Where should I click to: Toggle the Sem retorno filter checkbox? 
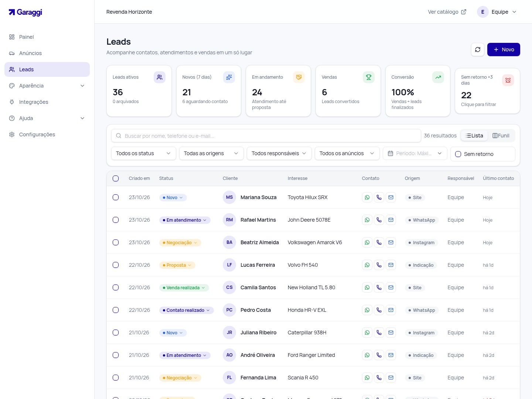point(458,154)
